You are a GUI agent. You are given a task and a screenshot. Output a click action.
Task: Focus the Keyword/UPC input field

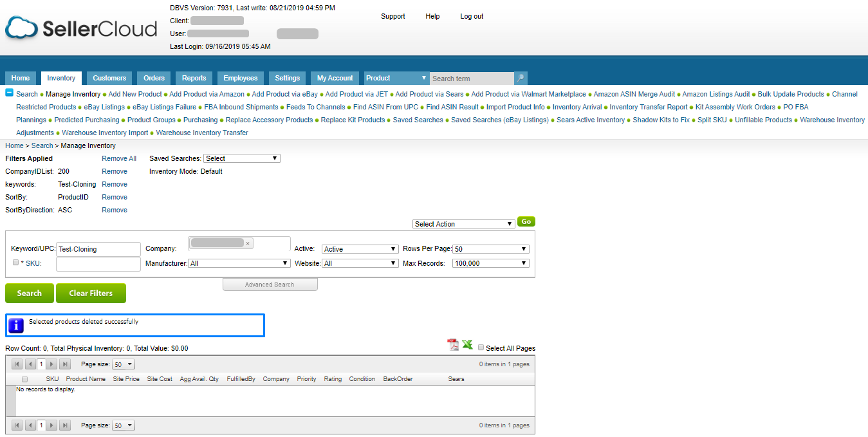98,249
